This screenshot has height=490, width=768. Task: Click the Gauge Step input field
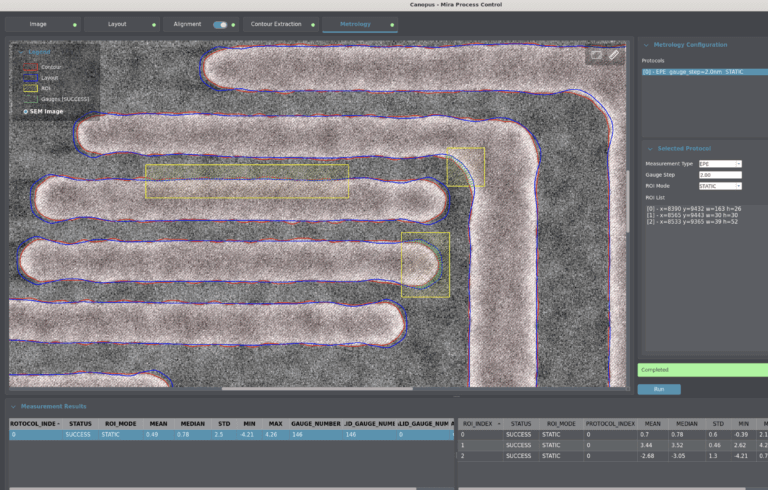point(720,175)
